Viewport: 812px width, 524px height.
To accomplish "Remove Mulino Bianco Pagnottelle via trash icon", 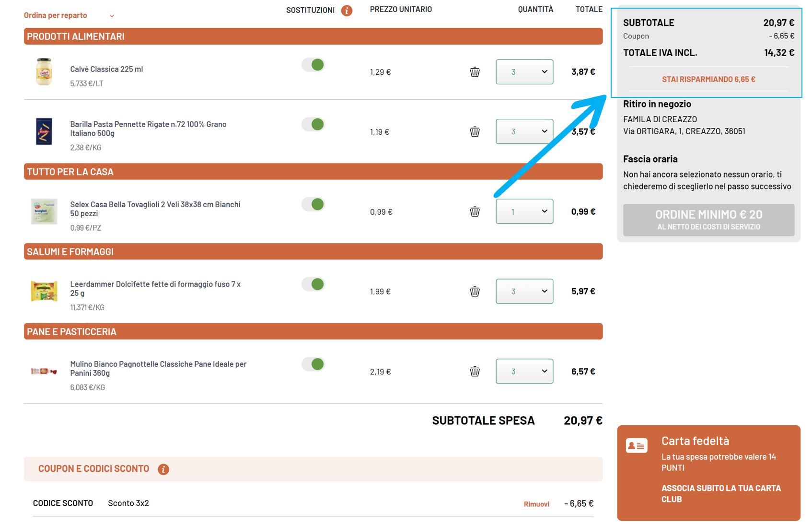I will [x=475, y=371].
